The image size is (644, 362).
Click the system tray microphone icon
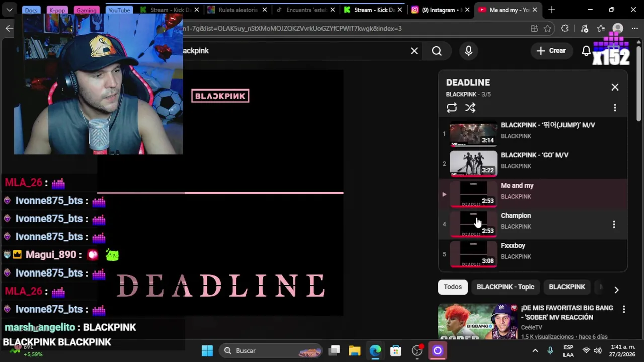point(550,351)
